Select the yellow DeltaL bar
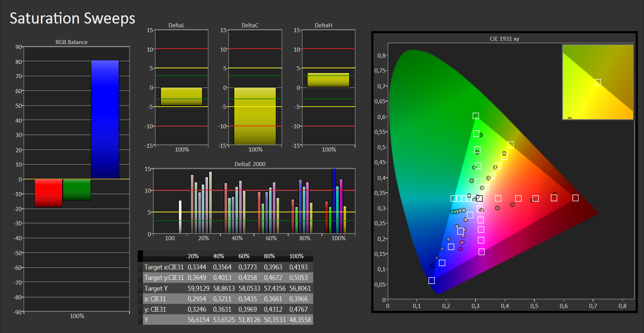 181,97
